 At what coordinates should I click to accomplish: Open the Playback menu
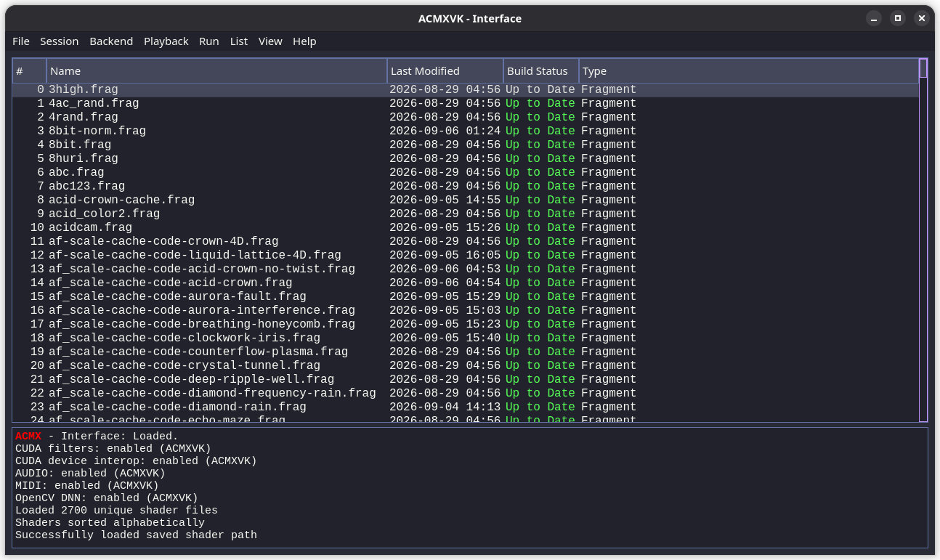(x=166, y=41)
